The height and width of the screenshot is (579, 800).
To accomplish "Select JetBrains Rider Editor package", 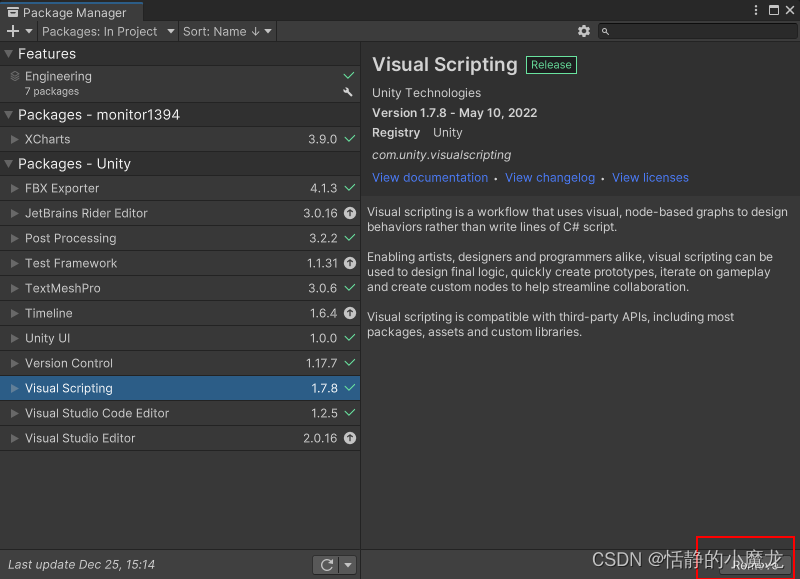I will (x=180, y=213).
